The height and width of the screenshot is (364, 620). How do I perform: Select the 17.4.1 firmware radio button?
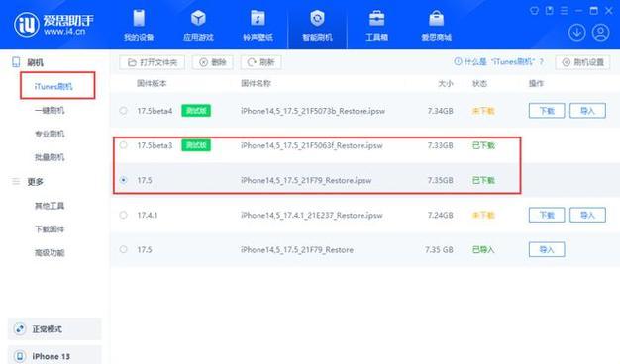click(124, 215)
